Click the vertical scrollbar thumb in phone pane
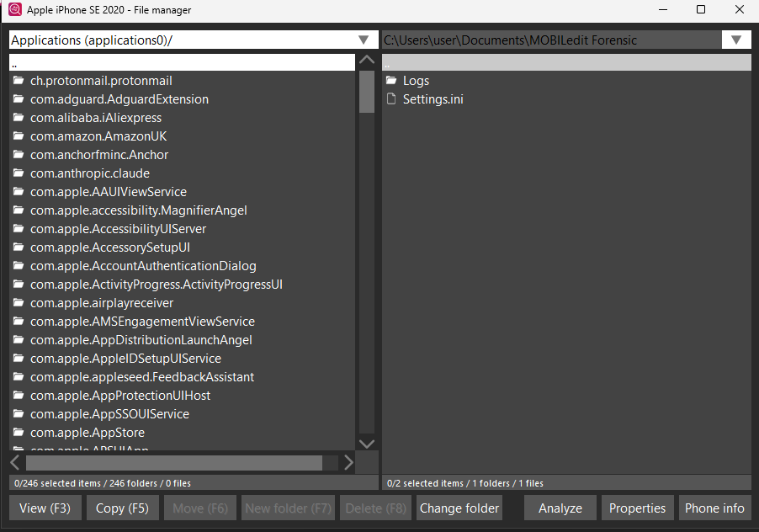Viewport: 759px width, 532px height. tap(367, 92)
